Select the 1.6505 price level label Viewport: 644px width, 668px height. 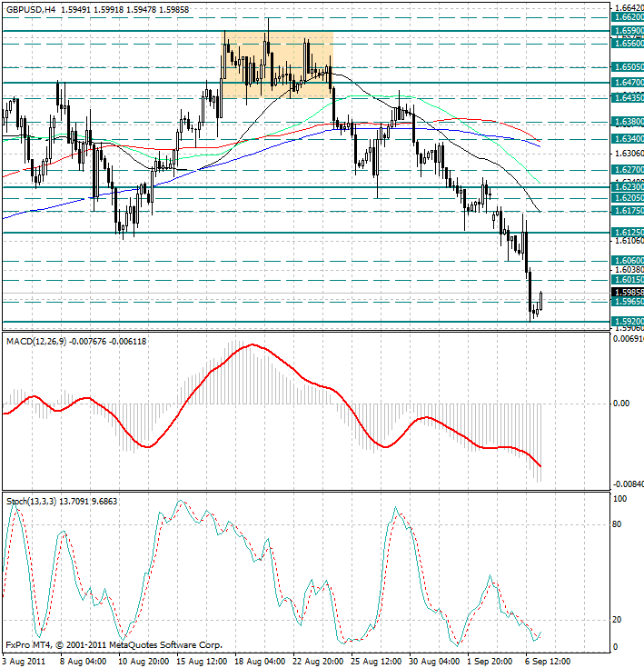tap(628, 67)
